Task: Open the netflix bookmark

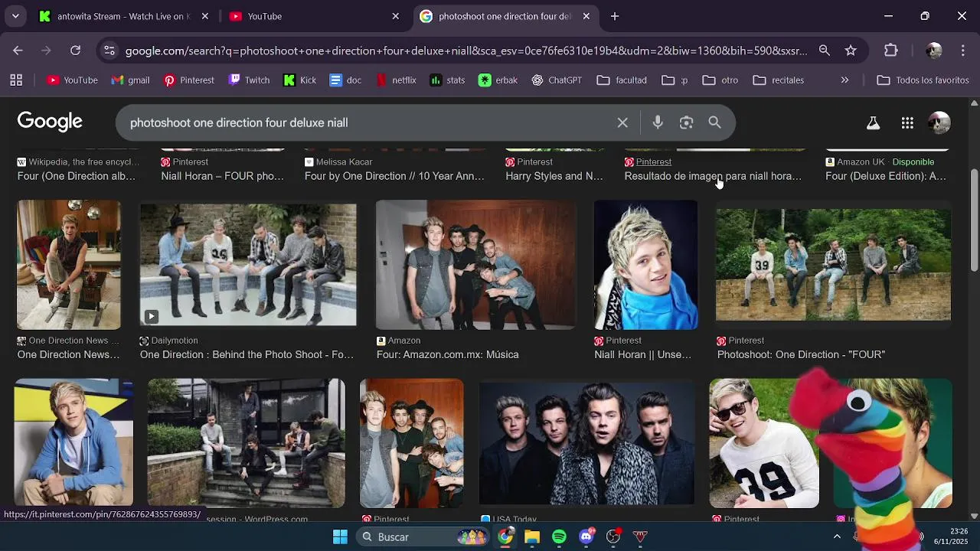Action: (396, 80)
